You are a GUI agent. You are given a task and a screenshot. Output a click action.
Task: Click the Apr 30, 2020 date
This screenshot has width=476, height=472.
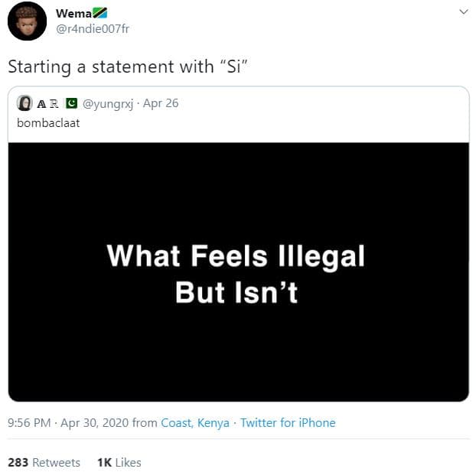pos(94,422)
